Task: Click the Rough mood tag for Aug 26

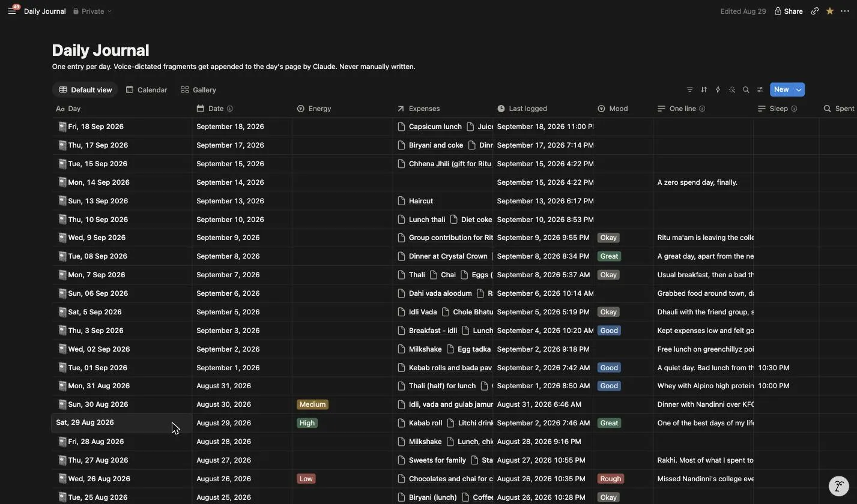Action: coord(610,479)
